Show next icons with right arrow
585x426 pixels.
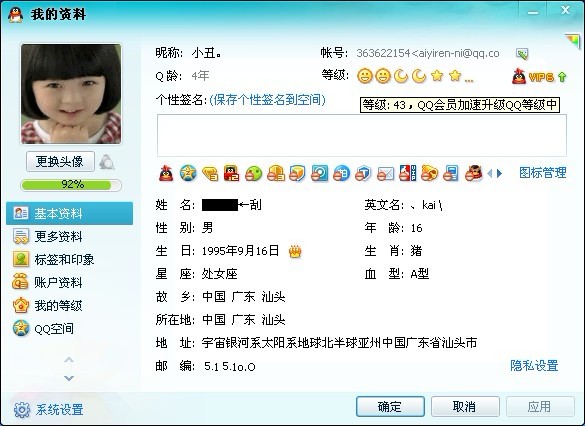(x=500, y=173)
